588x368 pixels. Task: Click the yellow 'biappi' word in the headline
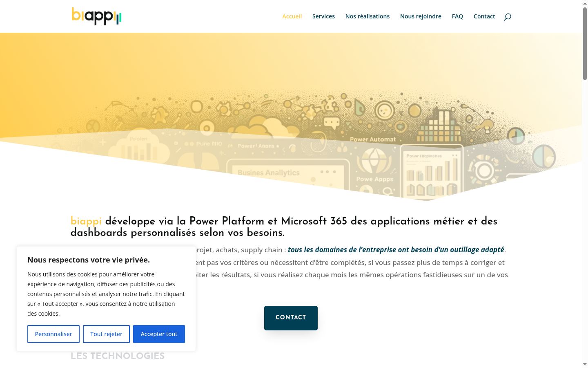[x=86, y=221]
